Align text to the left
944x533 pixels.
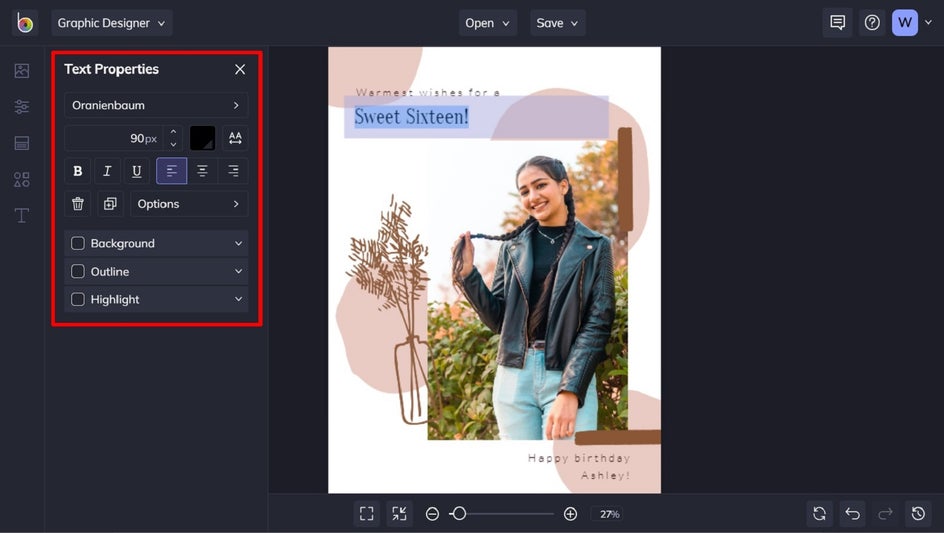tap(172, 171)
